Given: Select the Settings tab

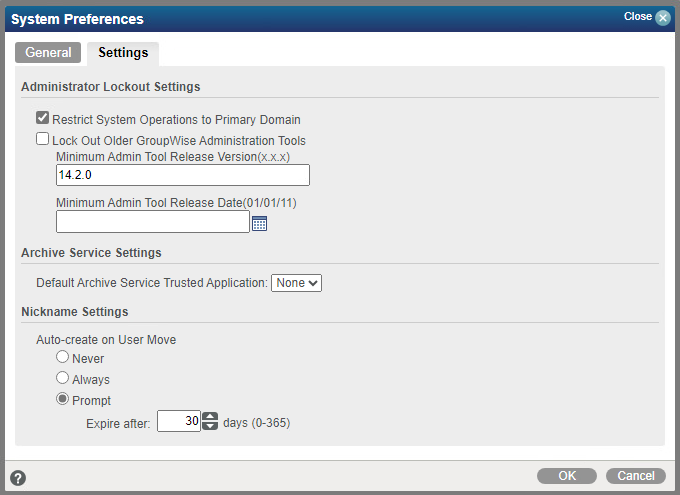Looking at the screenshot, I should coord(123,53).
